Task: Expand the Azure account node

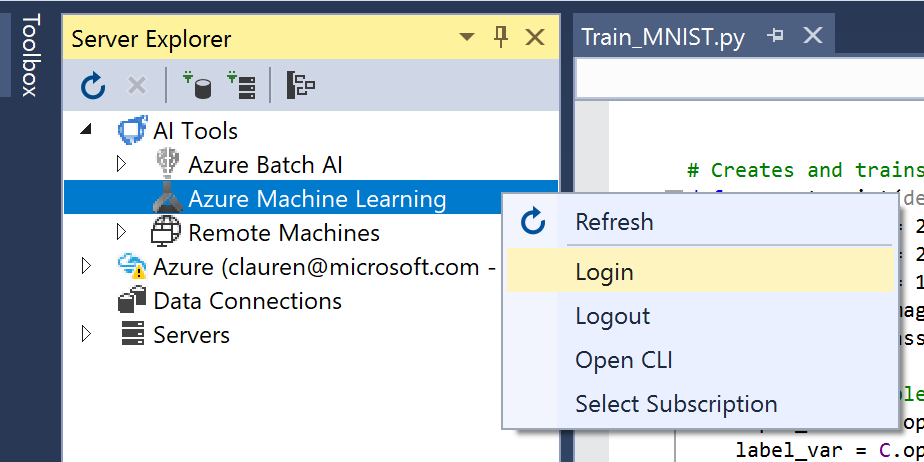Action: point(87,266)
